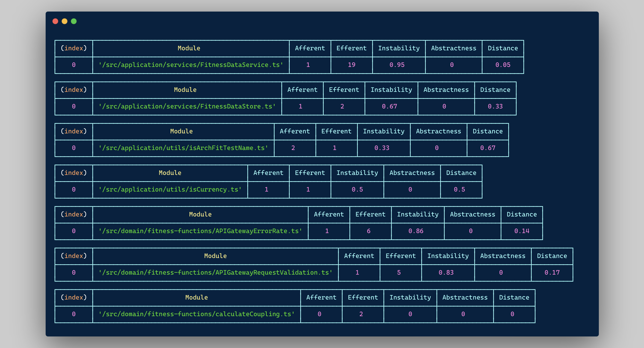Click the yellow minimize window dot
The height and width of the screenshot is (348, 644).
click(x=65, y=21)
